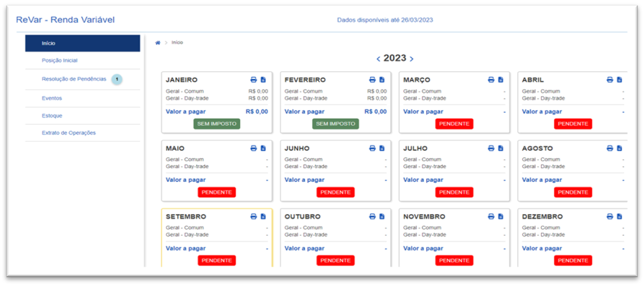Click the pendências count badge

point(116,79)
